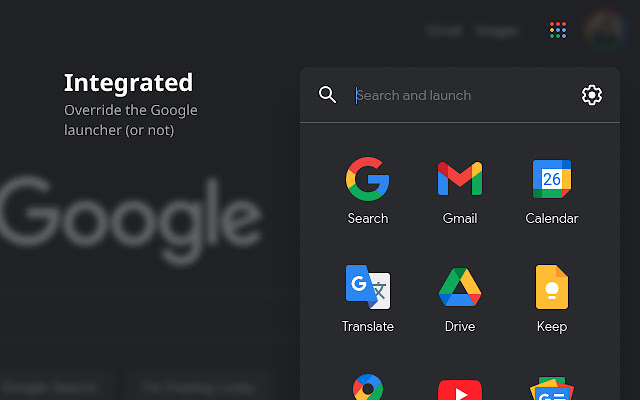Toggle the Google apps grid button
The image size is (640, 400).
(558, 30)
